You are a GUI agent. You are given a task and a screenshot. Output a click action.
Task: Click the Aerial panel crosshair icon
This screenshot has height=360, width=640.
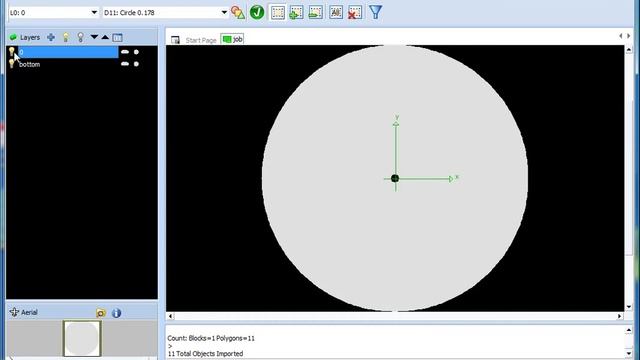click(14, 312)
